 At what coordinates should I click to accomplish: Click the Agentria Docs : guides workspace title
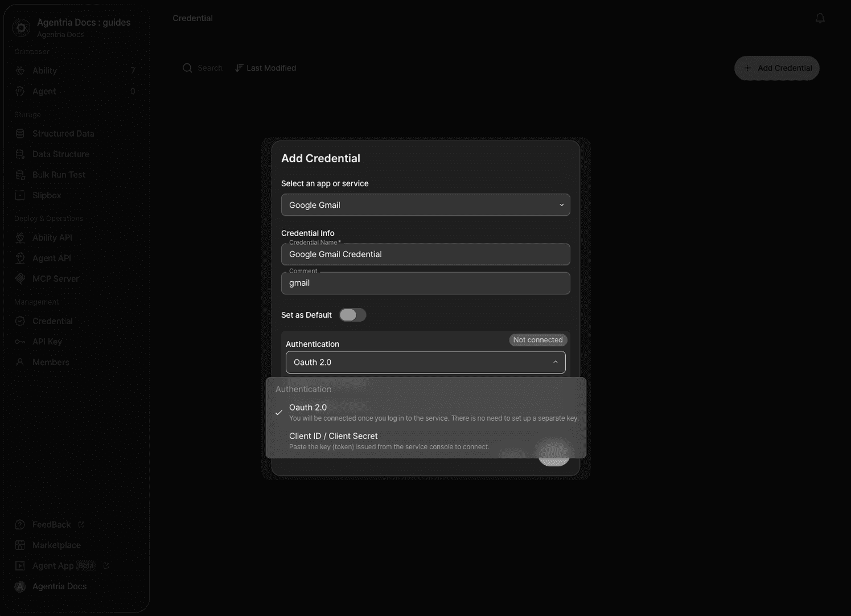point(84,22)
